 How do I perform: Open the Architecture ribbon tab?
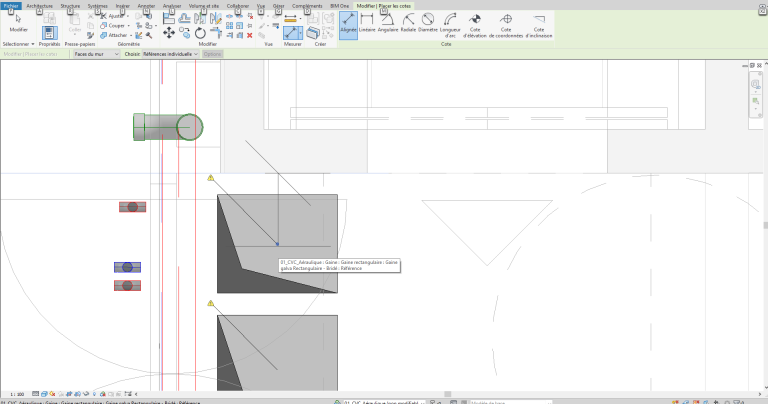click(x=39, y=6)
